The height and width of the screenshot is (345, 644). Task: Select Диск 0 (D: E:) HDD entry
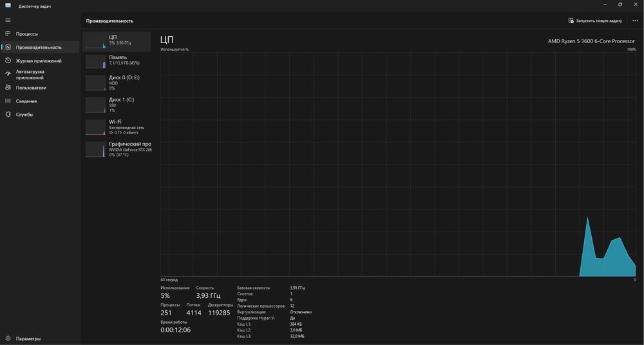(x=117, y=83)
